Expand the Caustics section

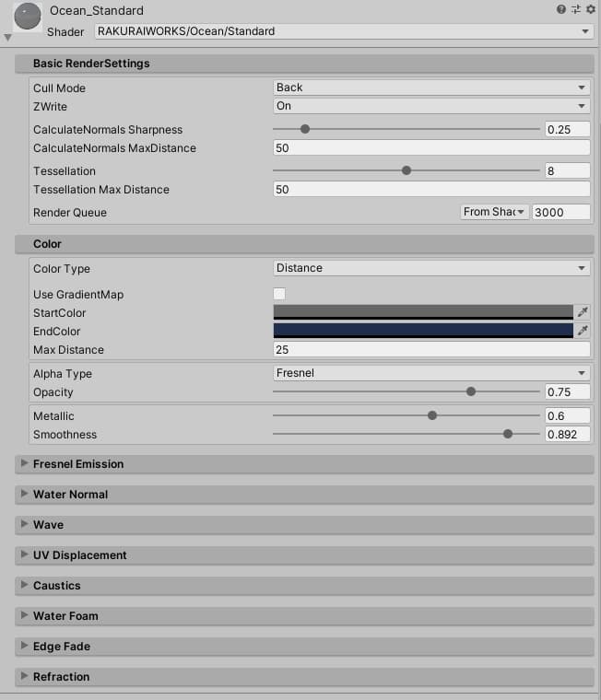(304, 586)
